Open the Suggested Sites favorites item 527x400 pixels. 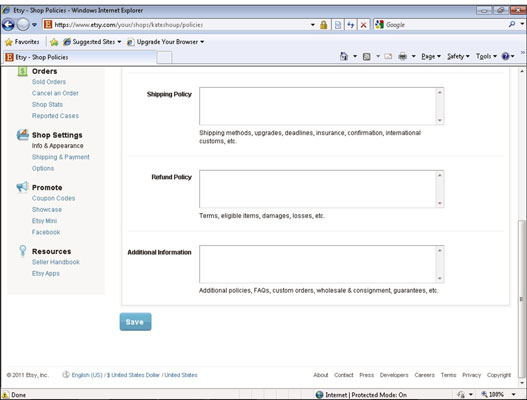(x=92, y=42)
